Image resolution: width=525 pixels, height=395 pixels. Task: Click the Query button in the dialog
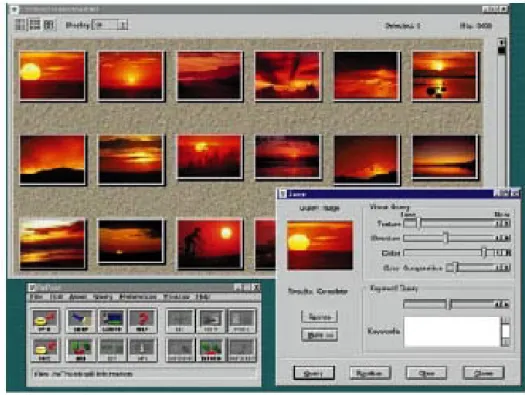[314, 373]
